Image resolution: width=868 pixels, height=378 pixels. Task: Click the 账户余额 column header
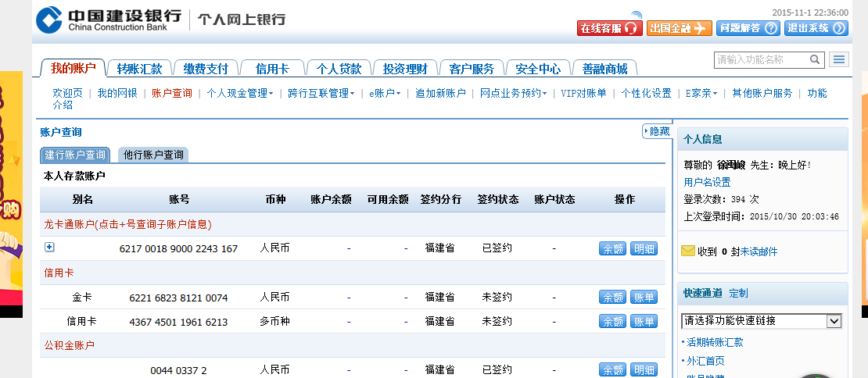click(331, 199)
